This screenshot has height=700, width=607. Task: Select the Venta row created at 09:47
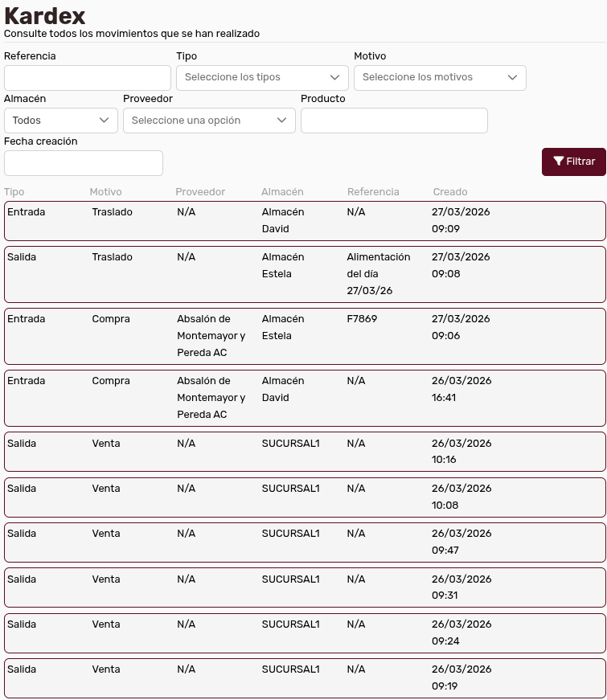click(305, 542)
